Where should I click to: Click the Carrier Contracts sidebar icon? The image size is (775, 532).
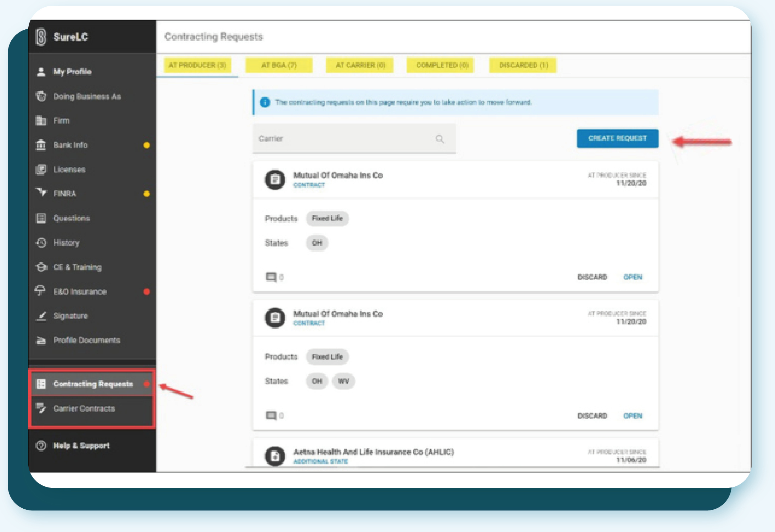point(41,408)
